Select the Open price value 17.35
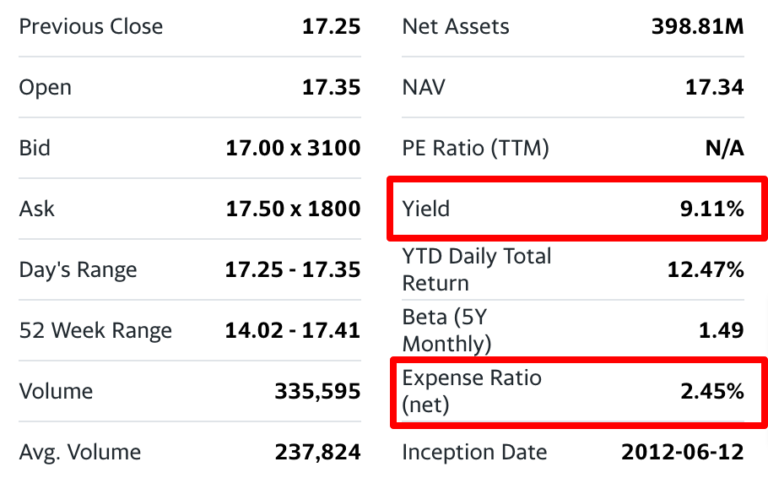 [330, 87]
